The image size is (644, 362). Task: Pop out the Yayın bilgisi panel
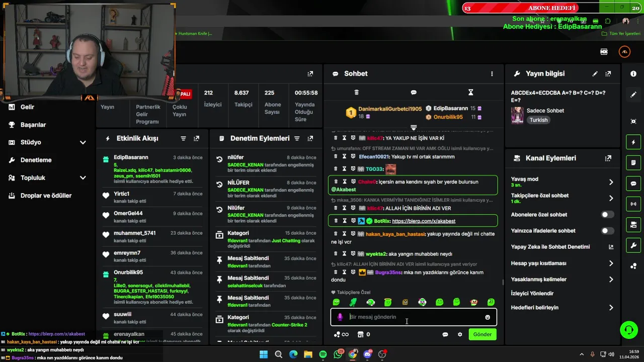tap(608, 73)
